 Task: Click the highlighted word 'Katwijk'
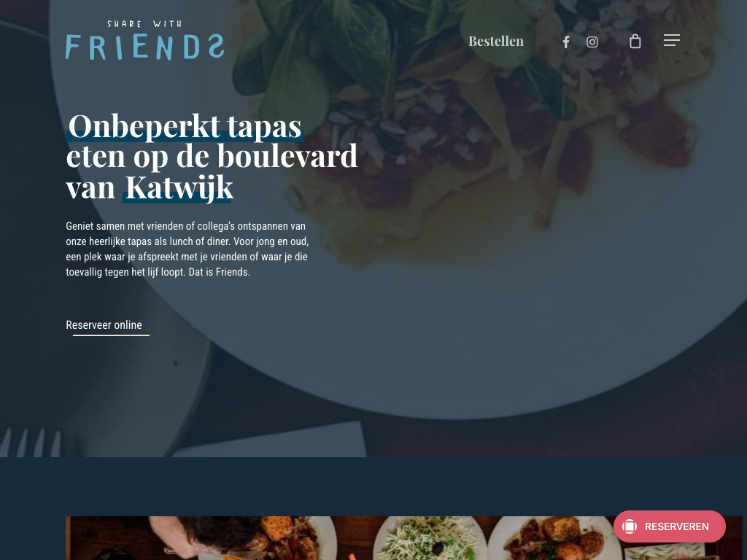(179, 187)
